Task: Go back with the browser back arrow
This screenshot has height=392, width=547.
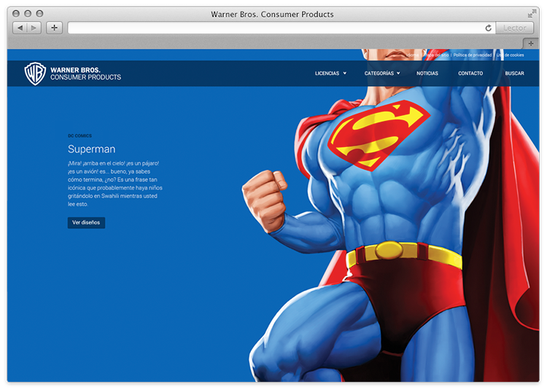Action: 20,28
